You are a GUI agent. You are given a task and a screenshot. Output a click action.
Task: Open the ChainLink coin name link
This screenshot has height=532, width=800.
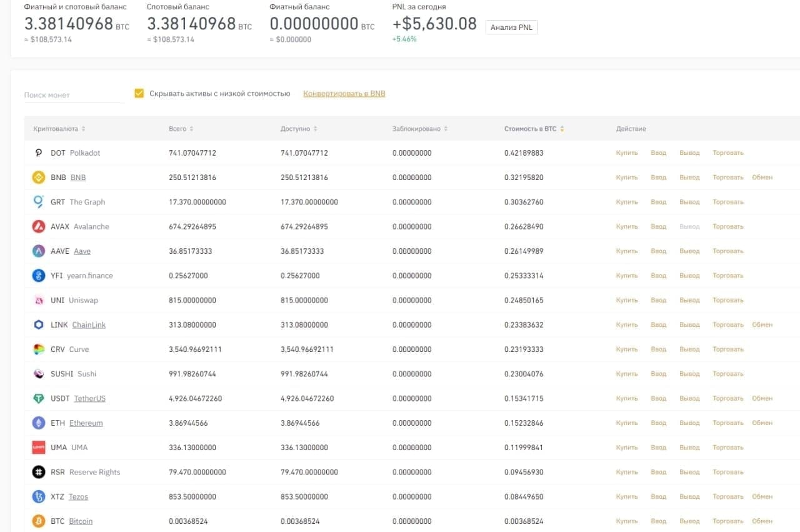89,324
